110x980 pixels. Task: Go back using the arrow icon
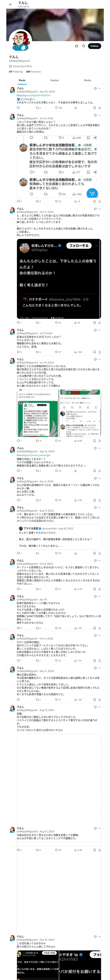pos(10,5)
